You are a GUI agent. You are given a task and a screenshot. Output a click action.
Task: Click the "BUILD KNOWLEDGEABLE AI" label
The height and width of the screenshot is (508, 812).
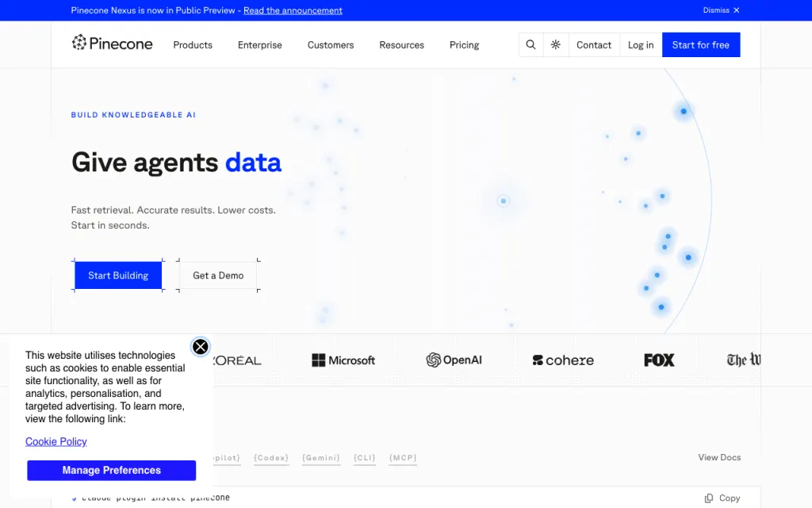point(133,114)
